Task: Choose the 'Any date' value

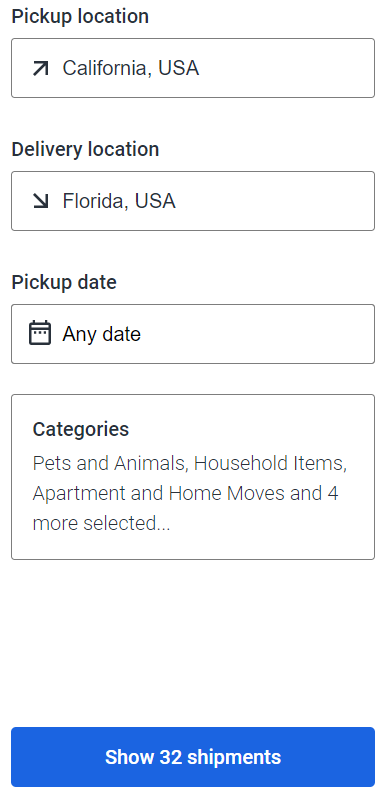Action: pos(101,334)
